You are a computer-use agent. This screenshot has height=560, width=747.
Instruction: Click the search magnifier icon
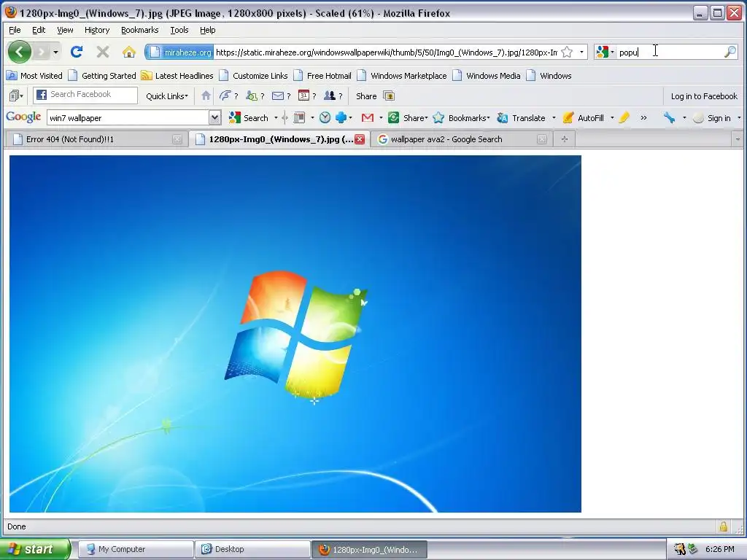coord(729,52)
